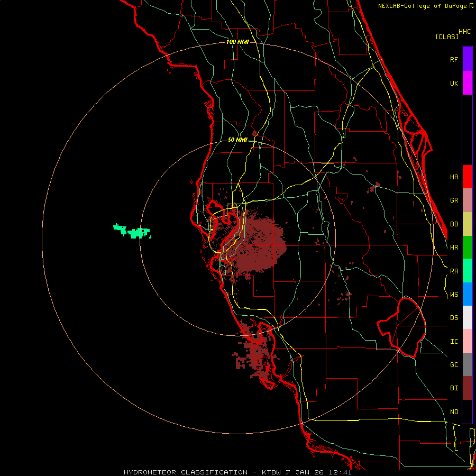The width and height of the screenshot is (476, 476).
Task: Click the WS legend label
Action: [x=454, y=295]
